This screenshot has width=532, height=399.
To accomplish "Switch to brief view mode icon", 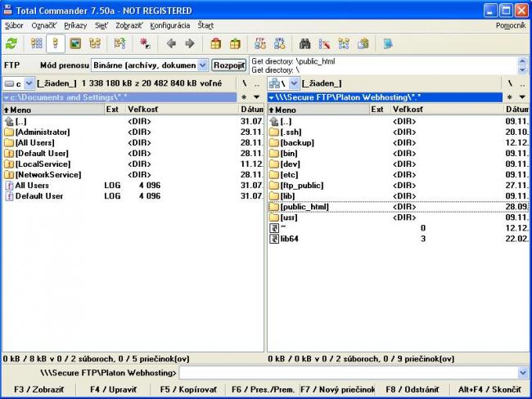I will [x=36, y=43].
